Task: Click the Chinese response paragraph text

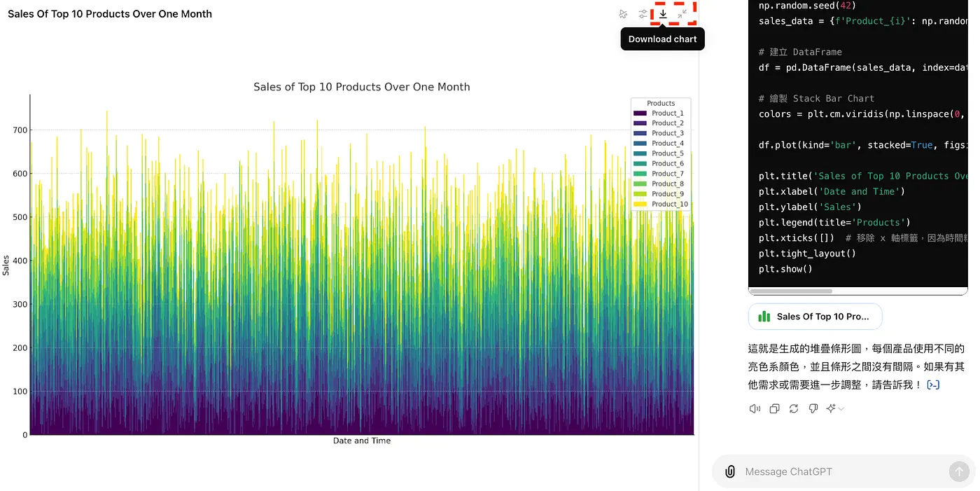Action: click(x=856, y=366)
